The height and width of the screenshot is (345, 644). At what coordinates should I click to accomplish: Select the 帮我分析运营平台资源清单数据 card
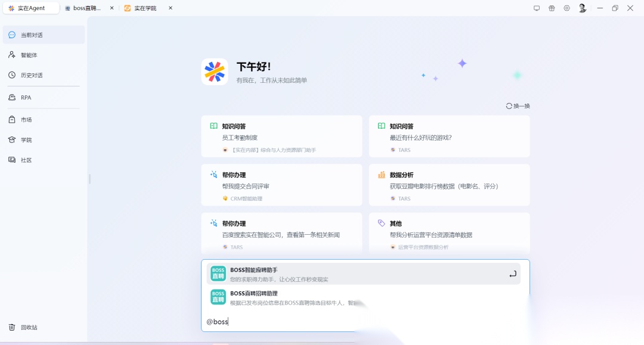tap(450, 233)
